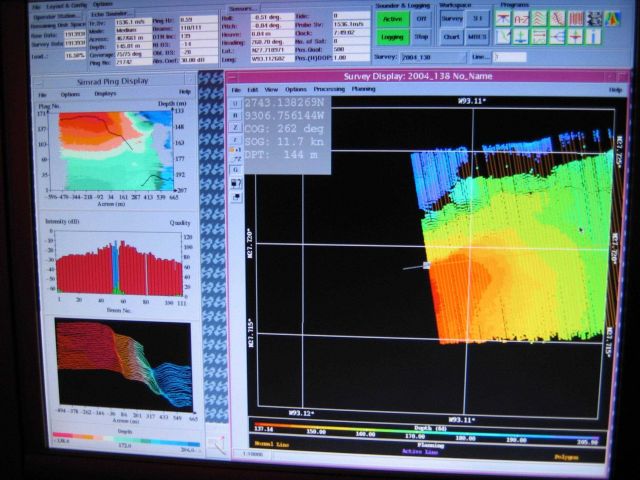640x480 pixels.
Task: Launch the first red-blue fan Programs icon
Action: [503, 19]
